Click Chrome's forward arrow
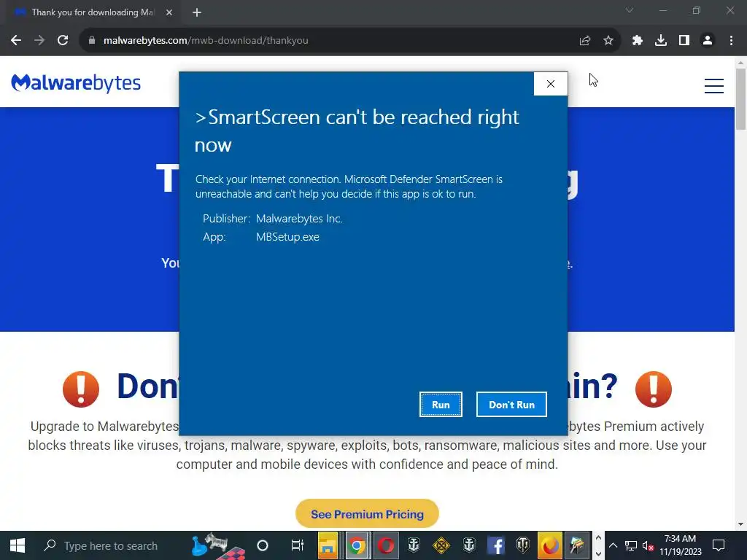 click(39, 41)
